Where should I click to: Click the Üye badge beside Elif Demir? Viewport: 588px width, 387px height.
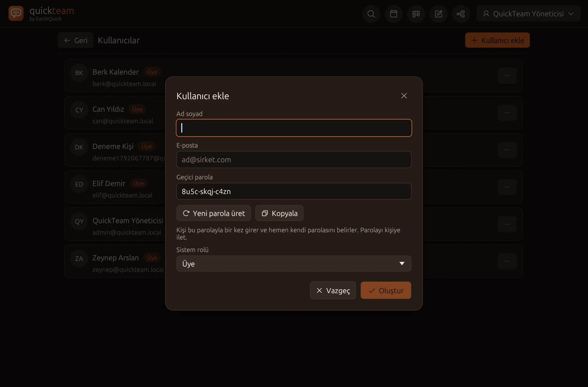click(x=138, y=183)
